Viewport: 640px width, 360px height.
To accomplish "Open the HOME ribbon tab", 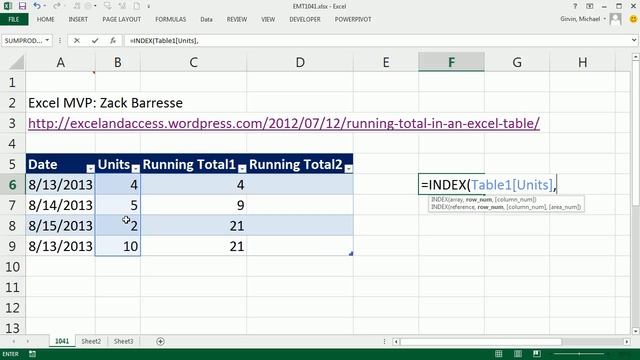I will 45,19.
